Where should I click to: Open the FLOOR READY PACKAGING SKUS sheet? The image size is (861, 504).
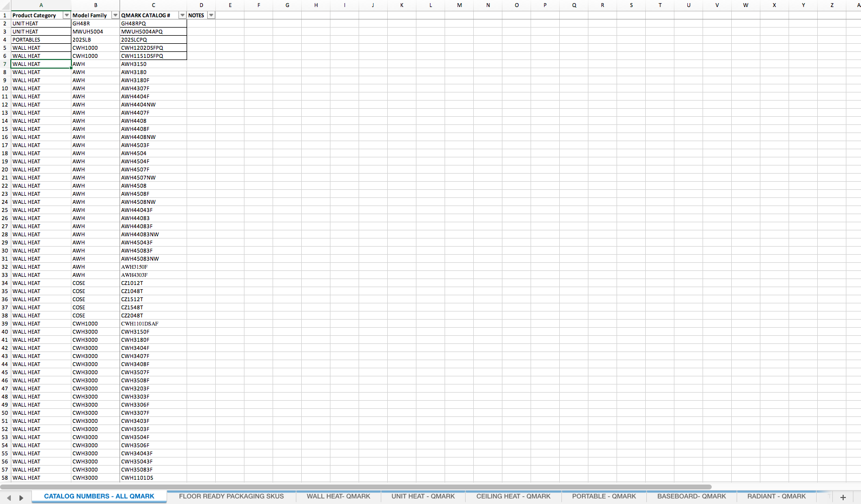tap(231, 496)
